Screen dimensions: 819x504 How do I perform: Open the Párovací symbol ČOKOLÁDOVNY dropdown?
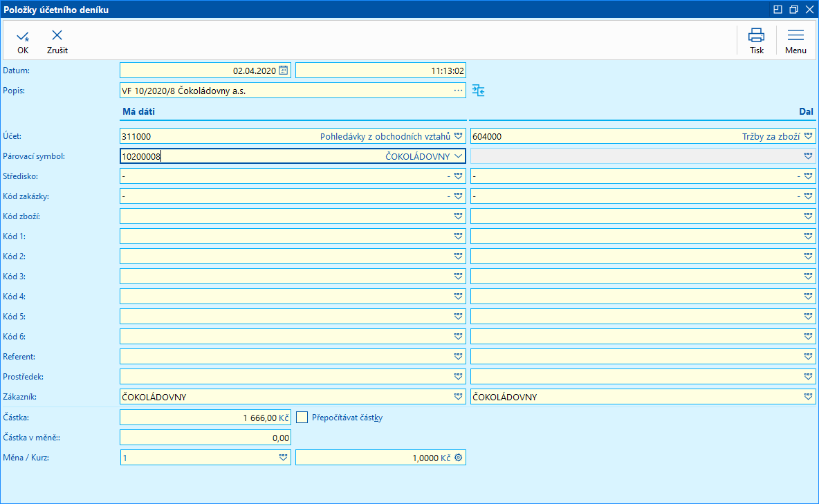458,156
